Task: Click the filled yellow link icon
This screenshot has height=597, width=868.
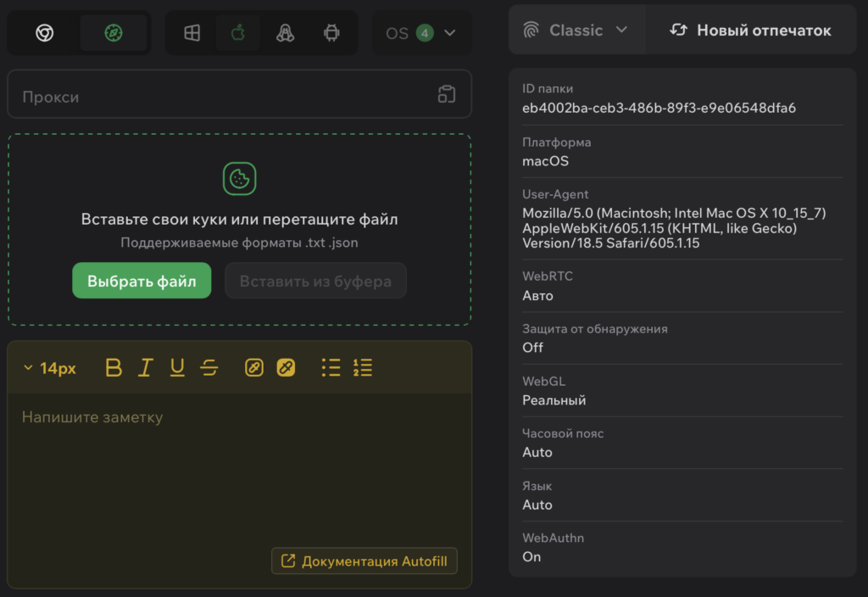Action: tap(286, 367)
